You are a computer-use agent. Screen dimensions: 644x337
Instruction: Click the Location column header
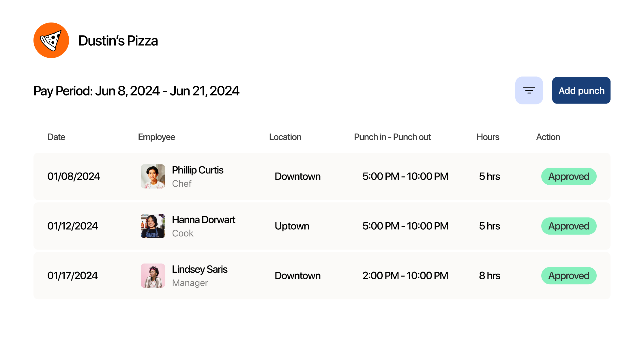coord(285,137)
